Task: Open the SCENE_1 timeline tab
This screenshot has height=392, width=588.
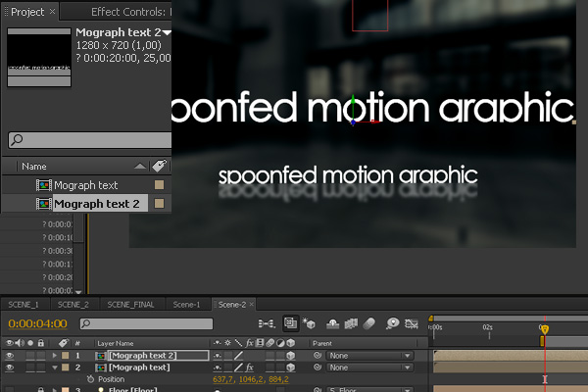Action: tap(24, 304)
